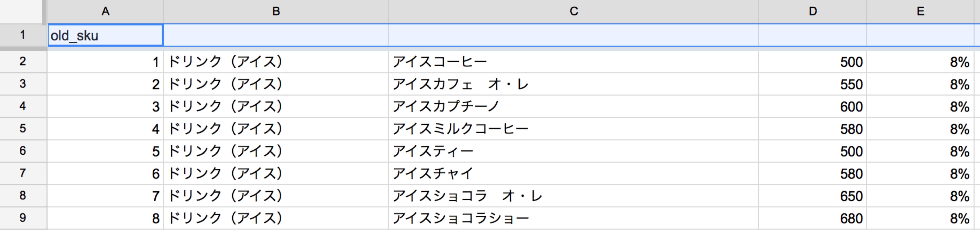Click the old_sku cell
Viewport: 980px width, 230px height.
(105, 35)
